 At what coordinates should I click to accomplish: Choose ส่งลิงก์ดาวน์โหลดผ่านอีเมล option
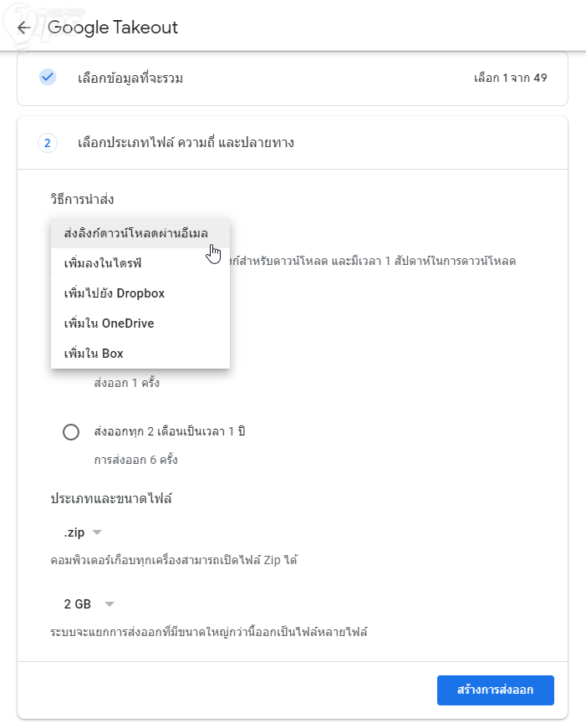pyautogui.click(x=135, y=233)
